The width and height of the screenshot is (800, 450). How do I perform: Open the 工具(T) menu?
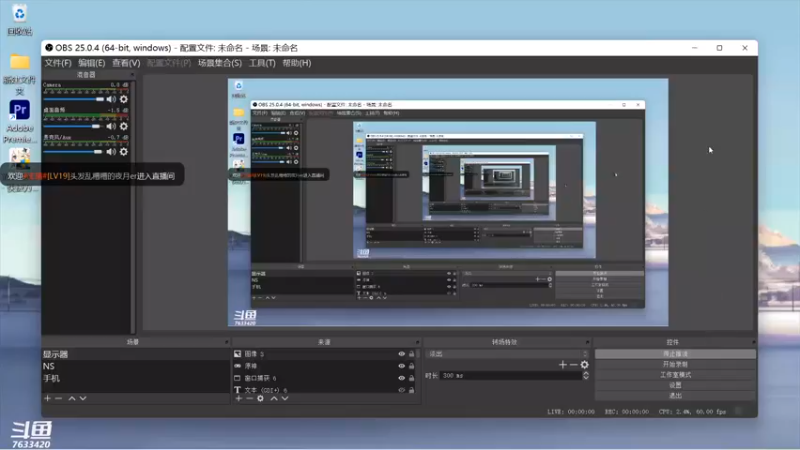[262, 63]
